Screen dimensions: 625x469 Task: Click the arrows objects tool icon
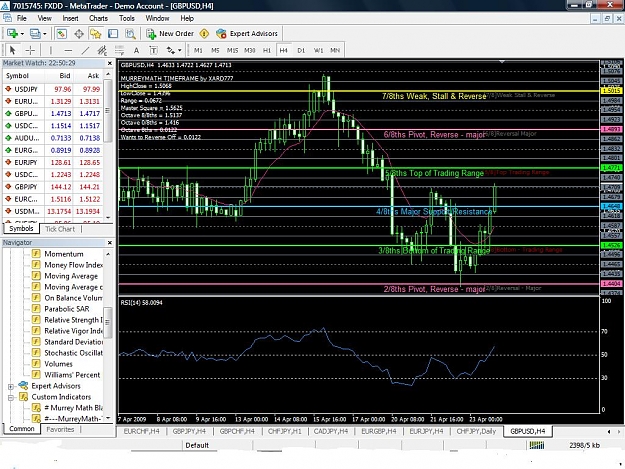pos(171,50)
